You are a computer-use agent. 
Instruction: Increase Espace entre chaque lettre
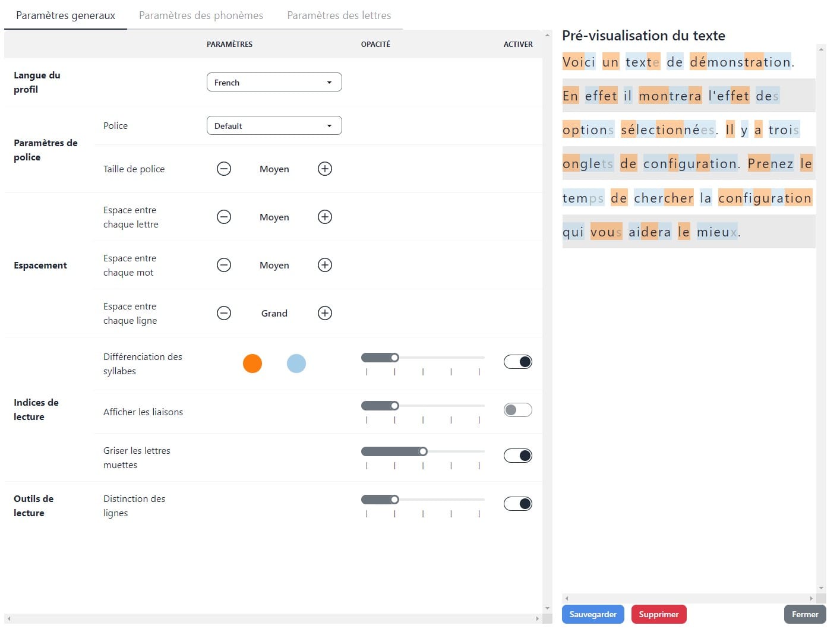point(324,217)
